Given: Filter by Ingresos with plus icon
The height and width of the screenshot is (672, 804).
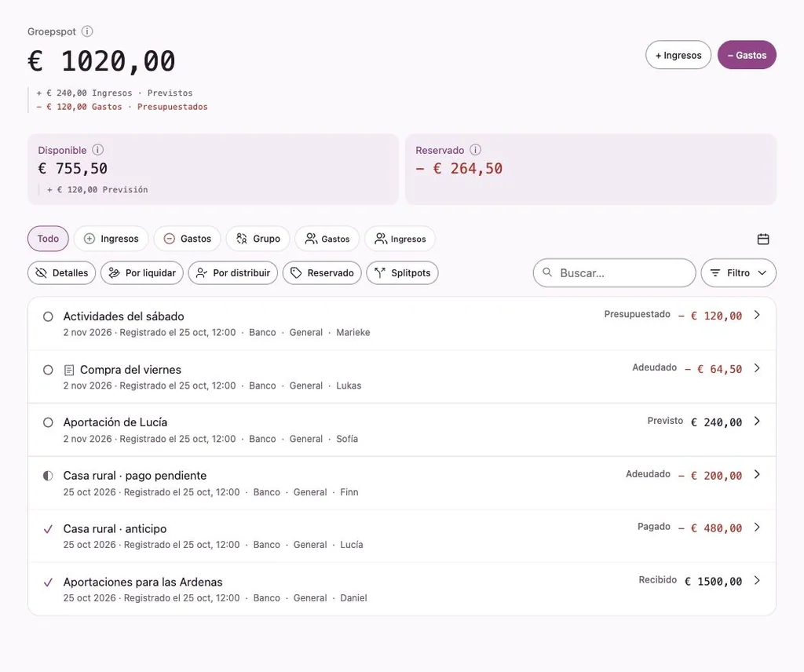Looking at the screenshot, I should point(111,239).
